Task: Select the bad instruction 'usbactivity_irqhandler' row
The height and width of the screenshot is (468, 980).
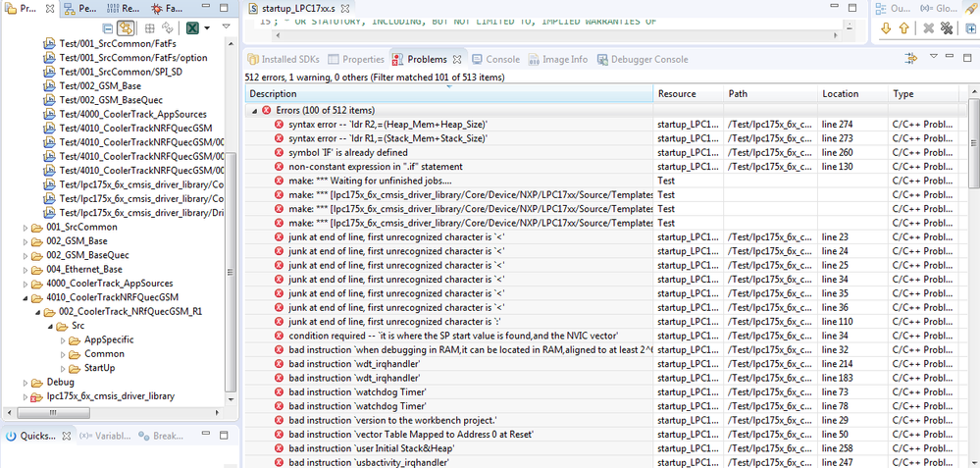Action: (x=605, y=462)
